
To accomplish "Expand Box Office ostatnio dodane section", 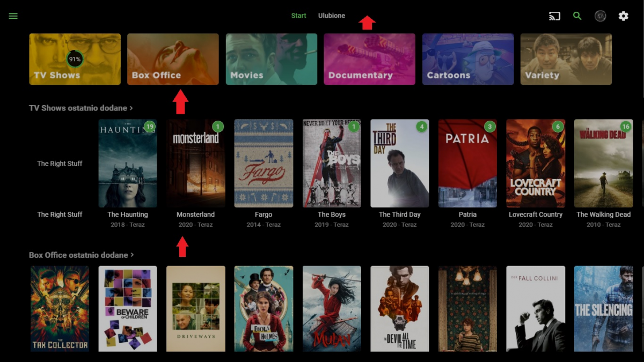I will tap(82, 255).
